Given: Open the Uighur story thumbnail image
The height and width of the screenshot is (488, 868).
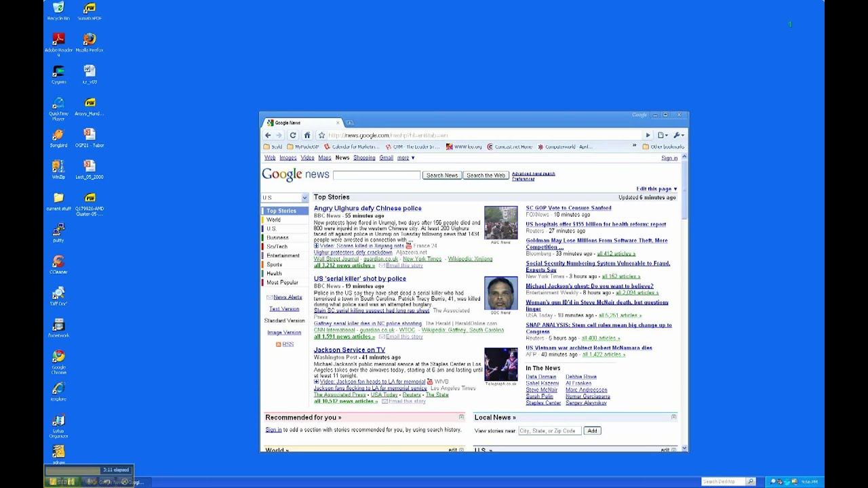Looking at the screenshot, I should pyautogui.click(x=500, y=223).
